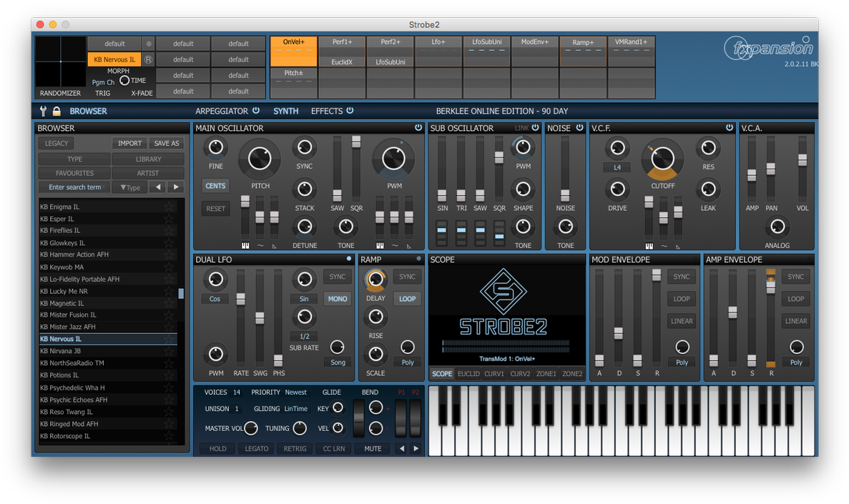Screen dimensions: 849x504
Task: Switch to the EUCLID tab in the Scope panel
Action: 468,373
